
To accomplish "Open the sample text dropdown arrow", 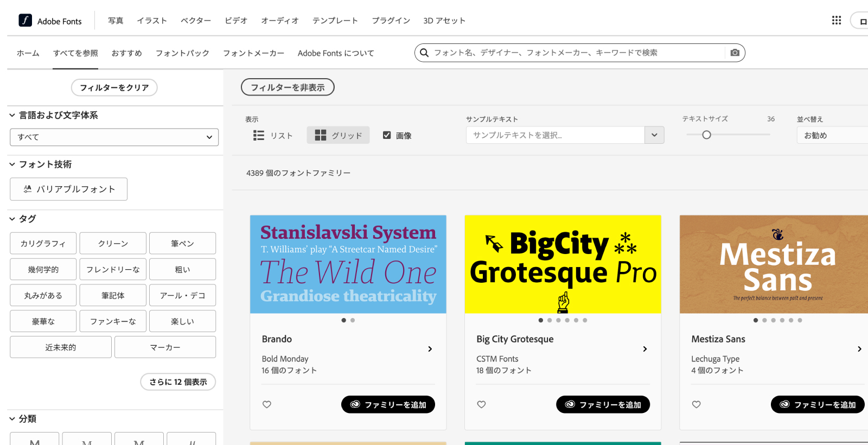I will 654,135.
